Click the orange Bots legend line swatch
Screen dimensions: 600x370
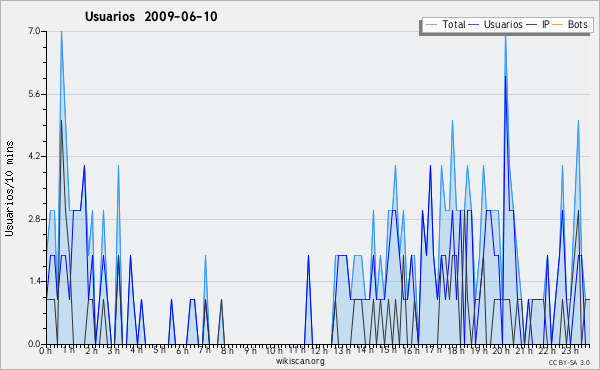pos(558,25)
